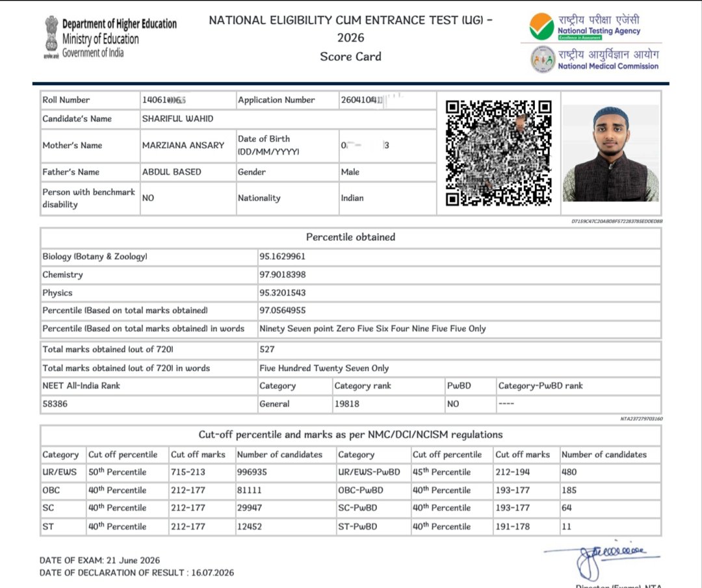Viewport: 702px width, 588px height.
Task: Click the Category-PwBD rank header
Action: pos(540,386)
